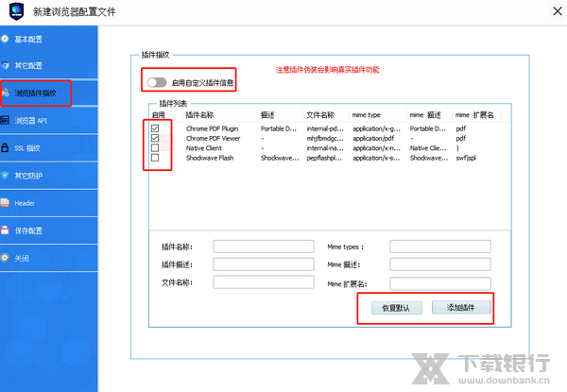The image size is (567, 392).
Task: Click the 其它配置 sidebar icon
Action: click(5, 65)
